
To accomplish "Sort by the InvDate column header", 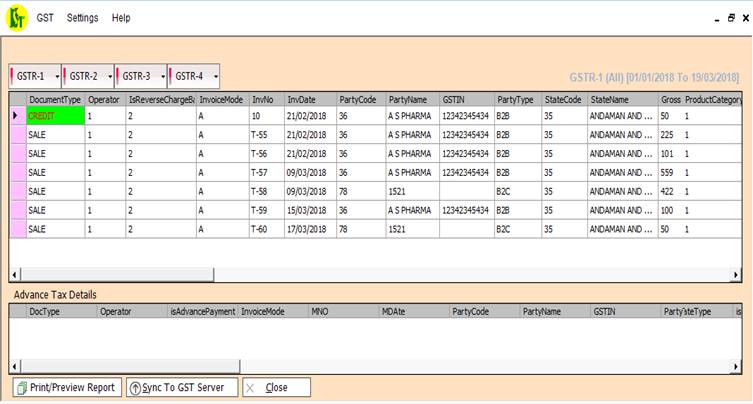I will [x=300, y=100].
